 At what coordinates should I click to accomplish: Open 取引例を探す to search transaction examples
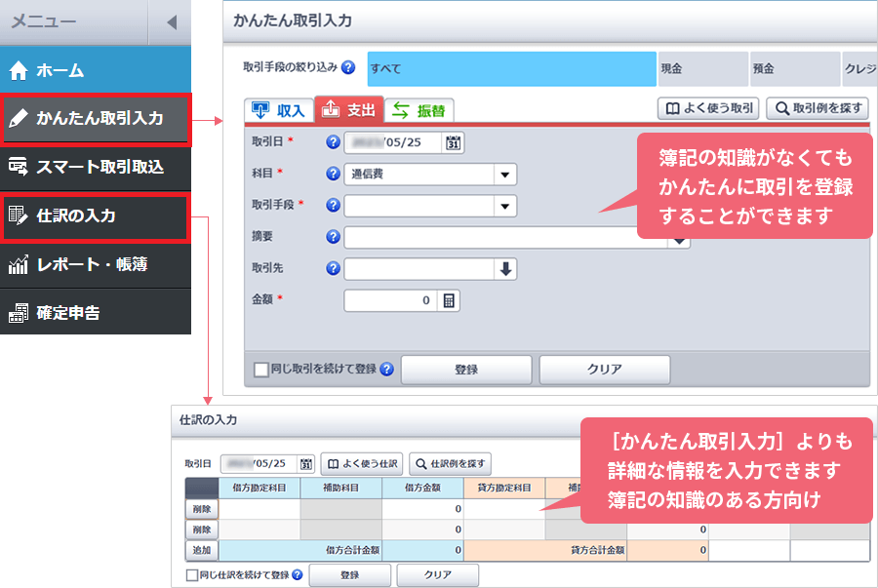pos(818,108)
